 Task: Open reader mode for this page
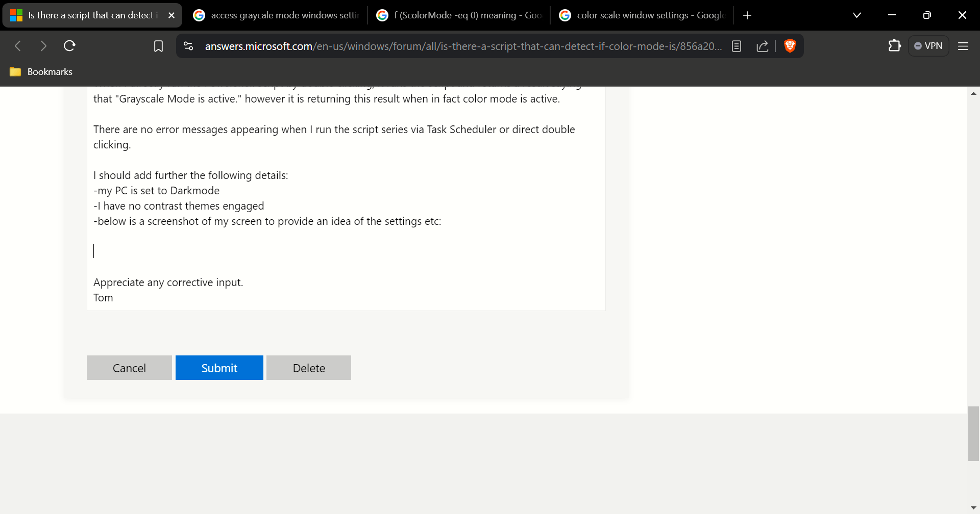tap(737, 46)
